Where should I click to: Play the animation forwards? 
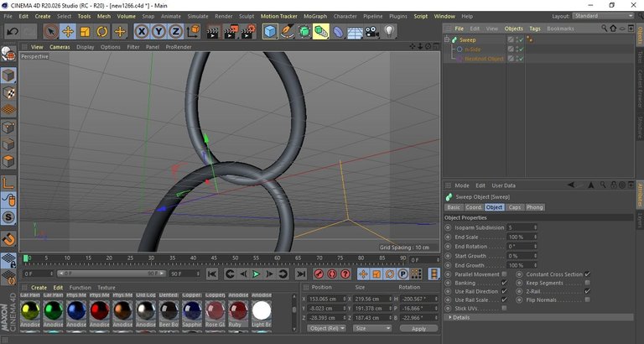[x=256, y=274]
